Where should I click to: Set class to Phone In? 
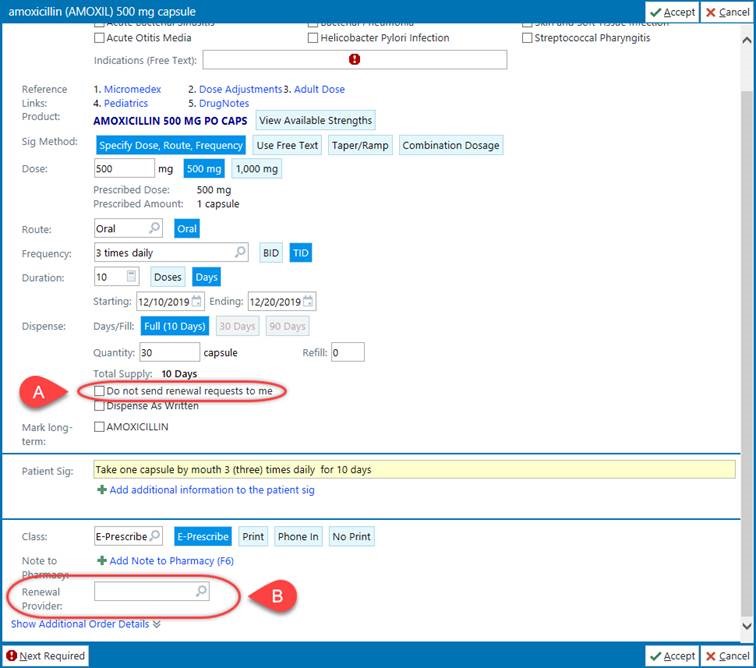pos(298,536)
